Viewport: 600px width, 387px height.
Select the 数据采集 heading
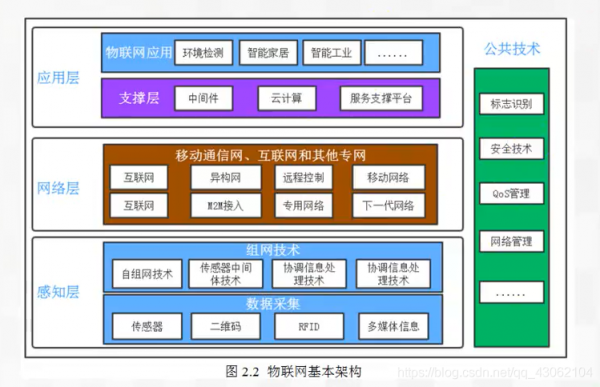click(x=273, y=304)
